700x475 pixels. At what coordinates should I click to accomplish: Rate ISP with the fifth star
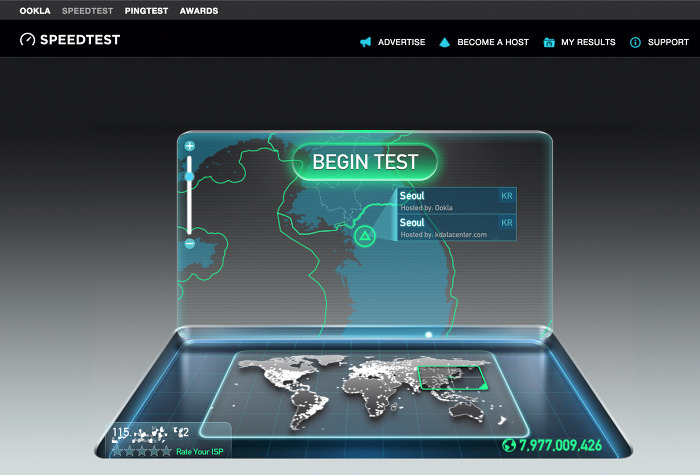click(166, 451)
